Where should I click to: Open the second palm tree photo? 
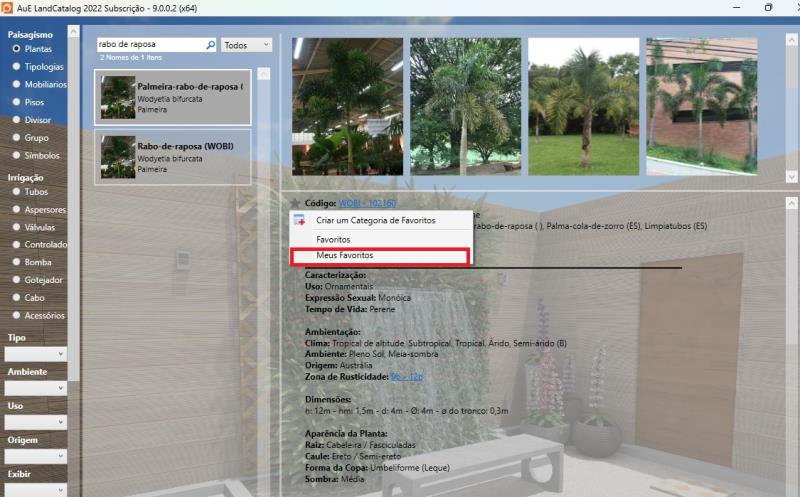(465, 107)
